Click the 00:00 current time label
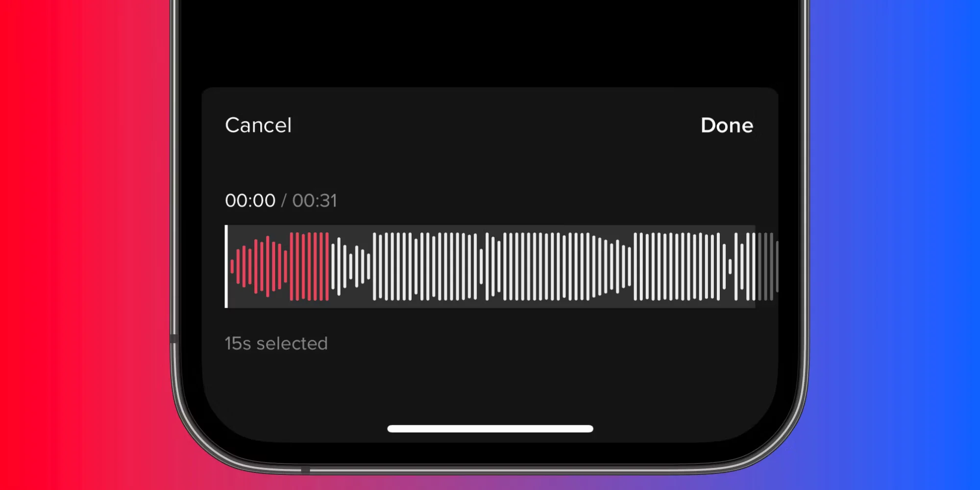This screenshot has height=490, width=980. coord(250,200)
